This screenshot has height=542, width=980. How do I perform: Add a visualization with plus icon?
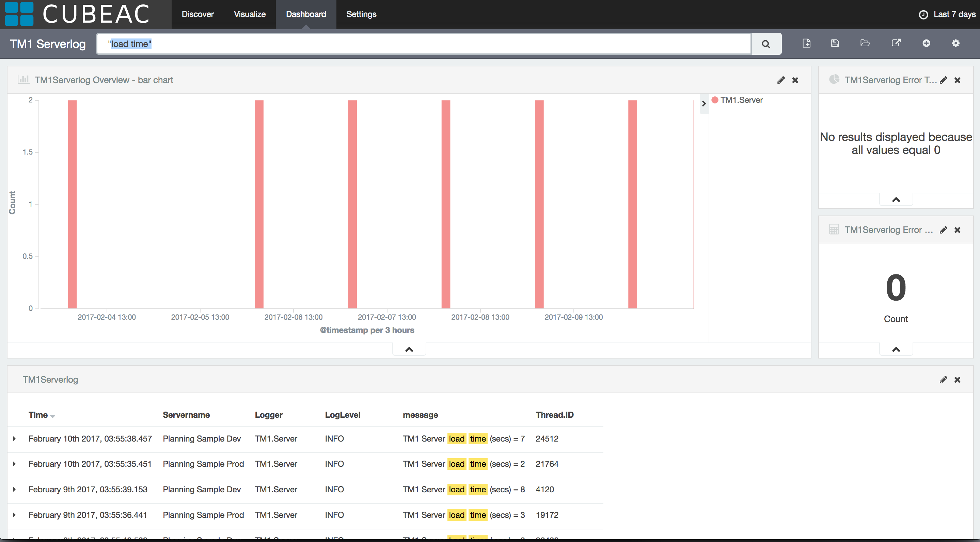926,43
